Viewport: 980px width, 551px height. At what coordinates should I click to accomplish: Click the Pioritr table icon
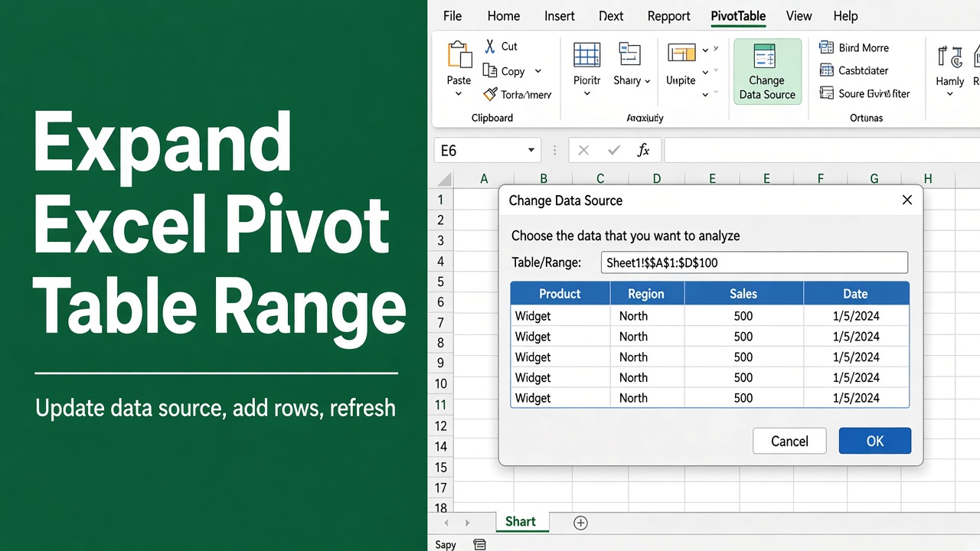(586, 55)
